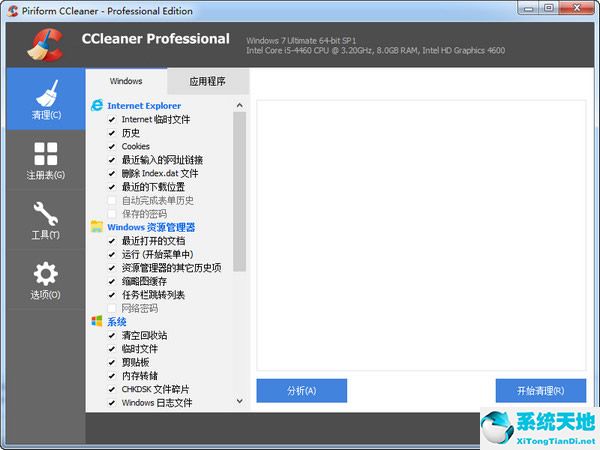Click the Windows 资源管理器 section heading
Screen dimensions: 600x450
(151, 227)
